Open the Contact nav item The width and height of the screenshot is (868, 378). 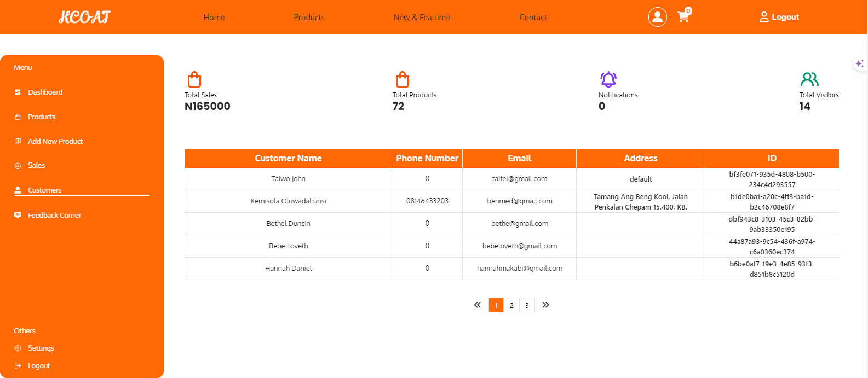[533, 18]
